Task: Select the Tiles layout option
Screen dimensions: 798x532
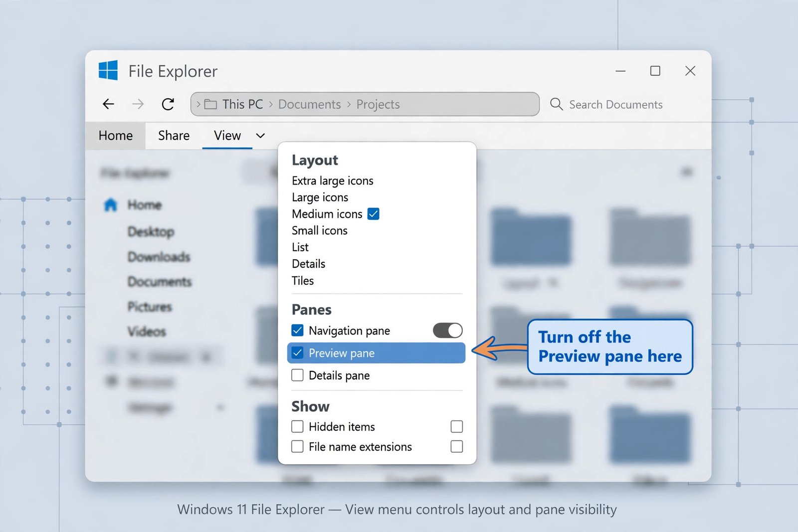Action: (x=303, y=281)
